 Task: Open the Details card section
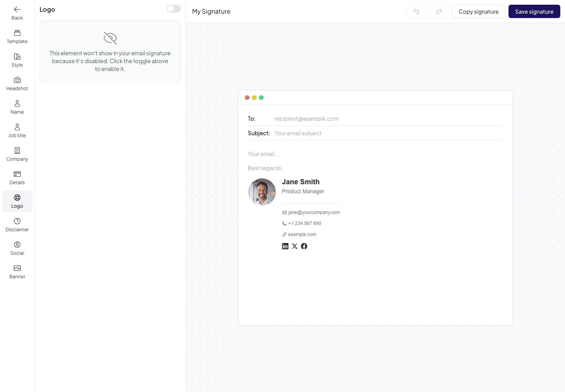pos(17,178)
